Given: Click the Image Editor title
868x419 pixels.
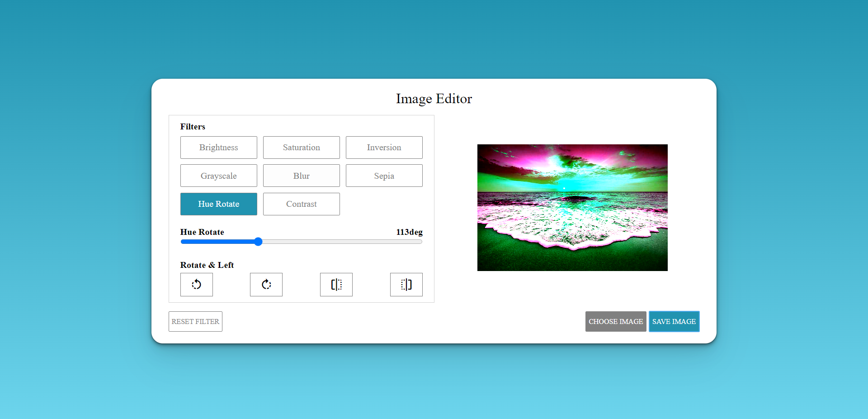Looking at the screenshot, I should tap(434, 99).
